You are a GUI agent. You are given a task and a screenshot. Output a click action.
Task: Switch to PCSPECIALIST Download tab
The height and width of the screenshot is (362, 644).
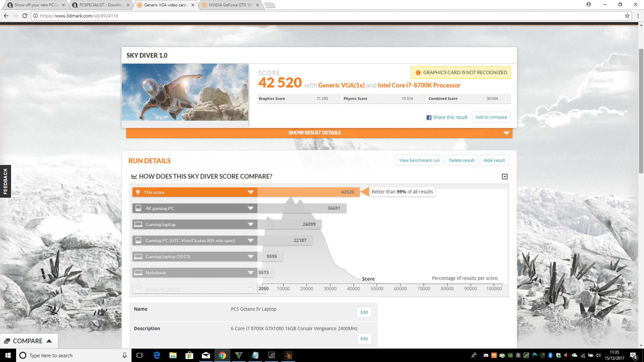pos(101,5)
